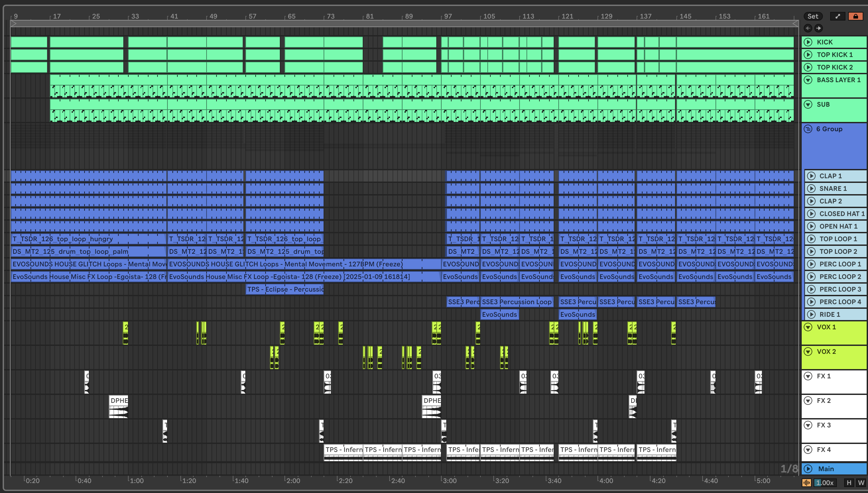Unfold the TOP LOOP 1 track
Screen dimensions: 868x493
[811, 239]
